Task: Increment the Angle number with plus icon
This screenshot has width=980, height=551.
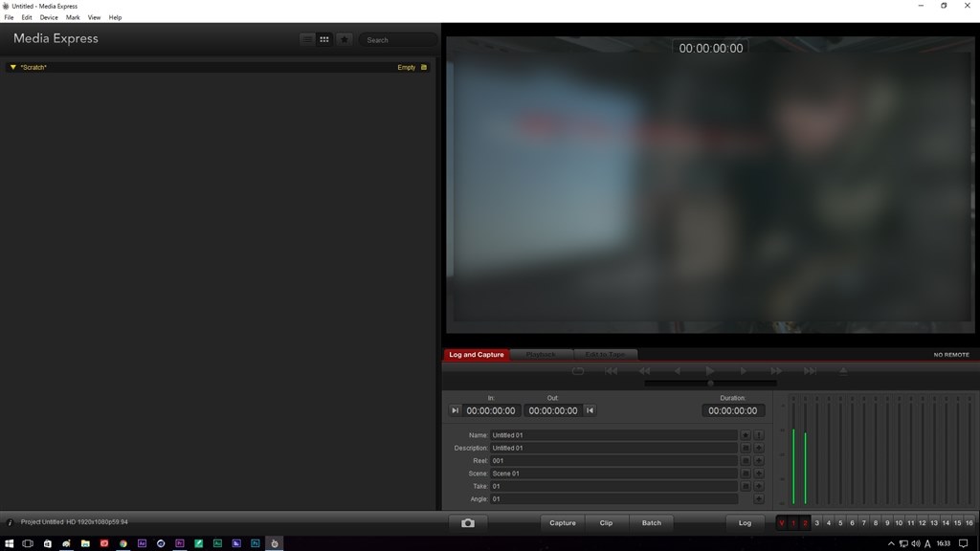Action: tap(759, 499)
